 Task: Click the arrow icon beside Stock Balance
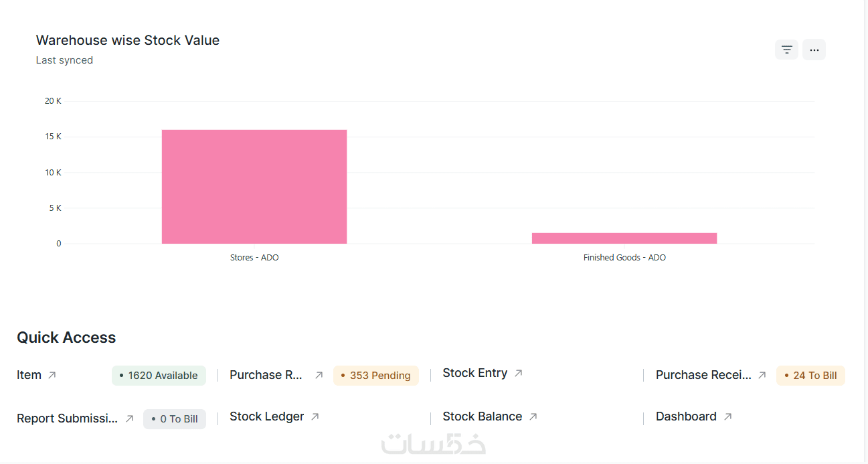(x=533, y=417)
